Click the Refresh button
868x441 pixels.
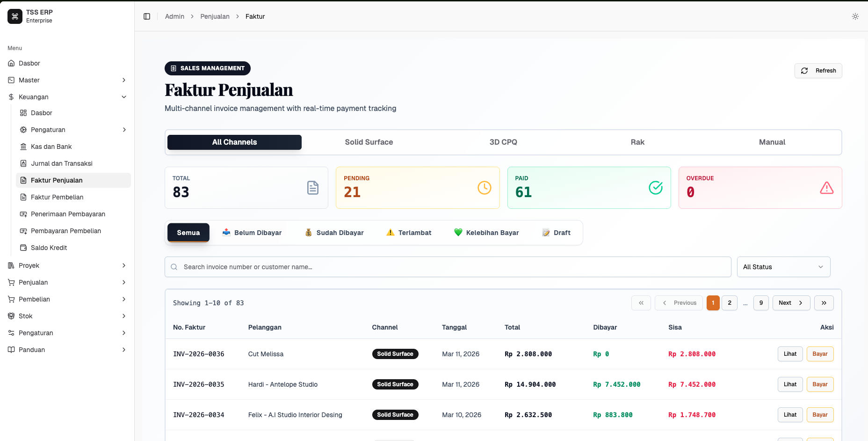coord(818,71)
